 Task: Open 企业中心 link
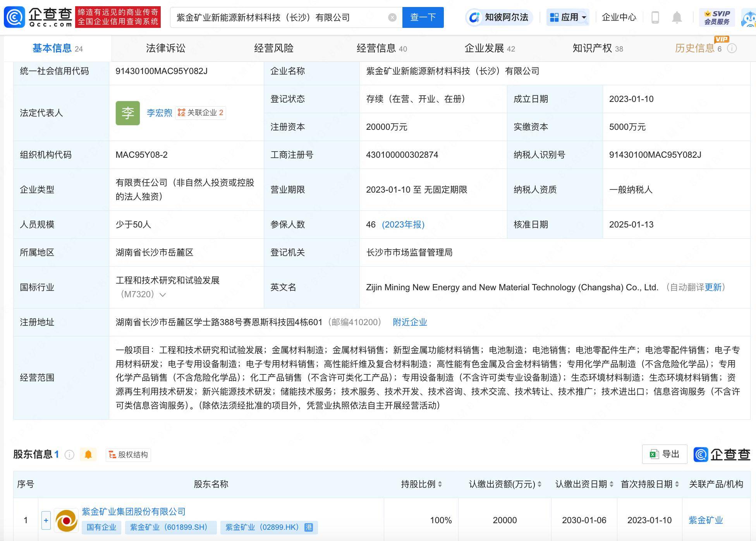tap(619, 17)
